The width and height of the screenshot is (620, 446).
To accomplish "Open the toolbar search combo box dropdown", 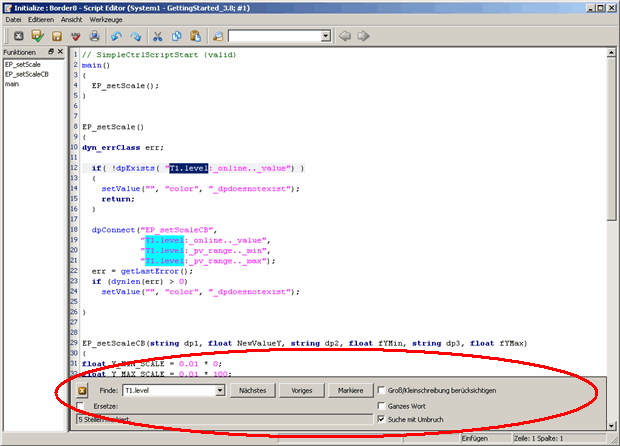I will click(326, 36).
